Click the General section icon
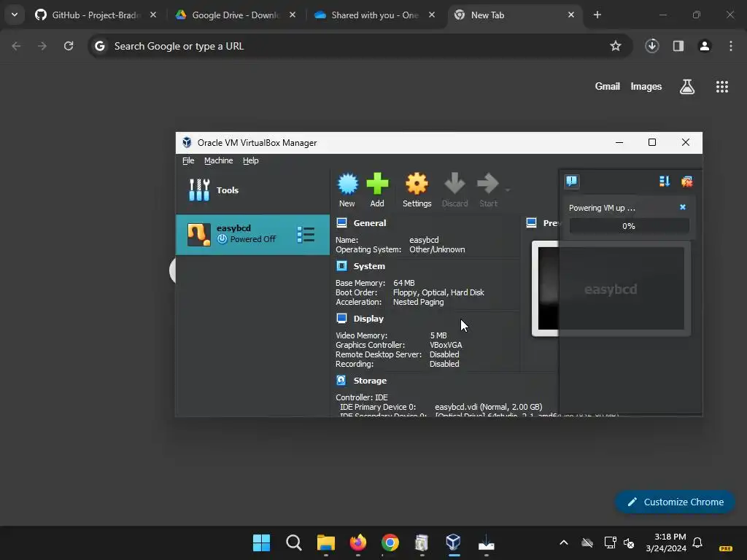 (341, 223)
